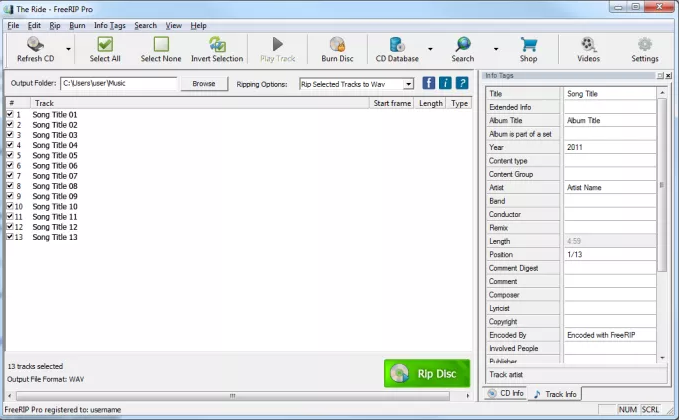The image size is (679, 420).
Task: Click the Encoded By value field
Action: (610, 335)
